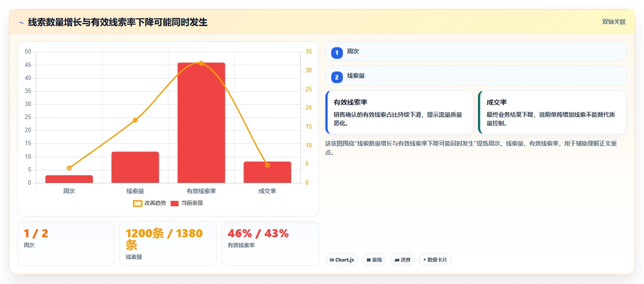Click the red bar for 线索量
The image size is (644, 284).
coord(135,167)
